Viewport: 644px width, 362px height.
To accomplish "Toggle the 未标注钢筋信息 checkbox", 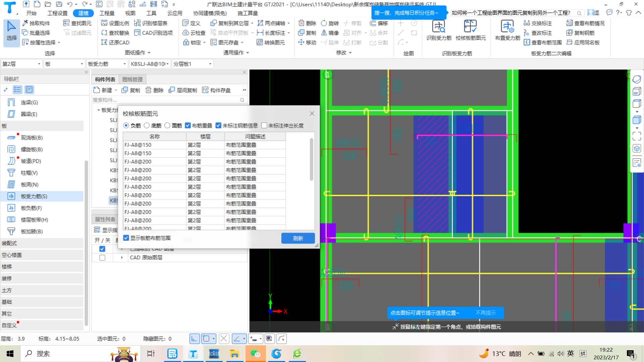I will point(218,125).
